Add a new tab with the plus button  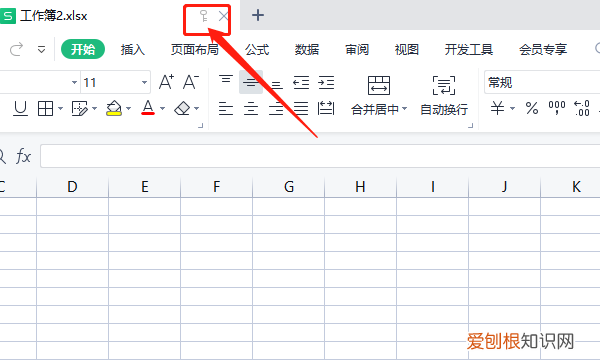point(258,15)
